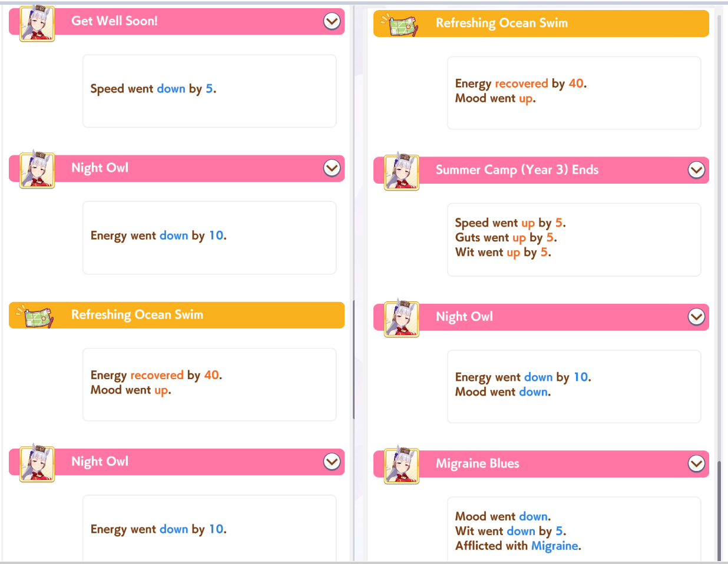Screen dimensions: 728x564
Task: Click map icon on left-column Refreshing Ocean Swim
Action: tap(35, 317)
